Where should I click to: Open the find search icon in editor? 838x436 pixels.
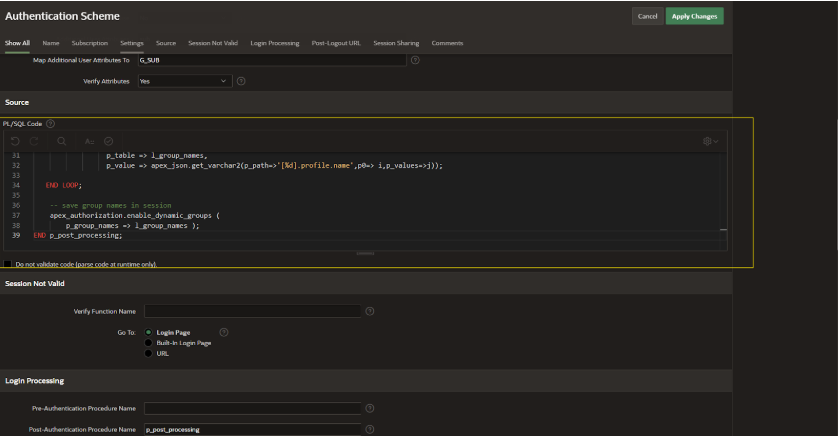click(x=62, y=141)
